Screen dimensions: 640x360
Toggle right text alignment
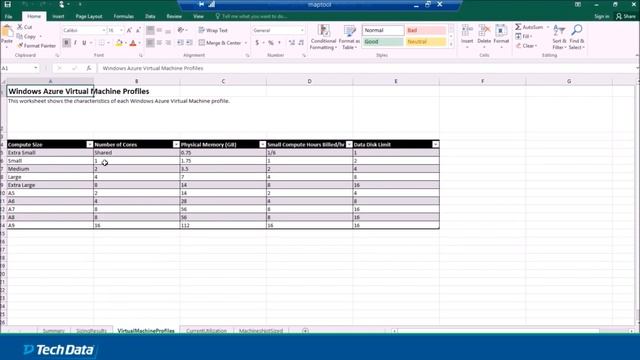coord(168,43)
